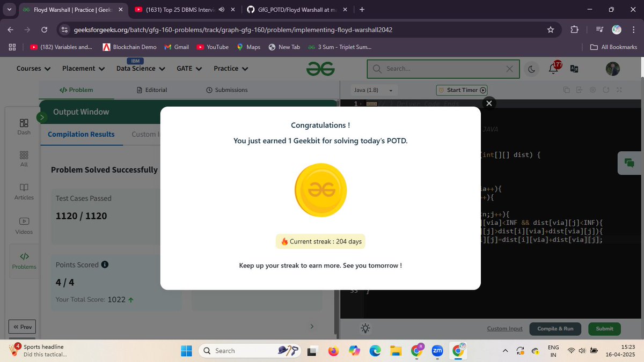Screen dimensions: 644x362
Task: Expand the GATE menu
Action: [189, 69]
